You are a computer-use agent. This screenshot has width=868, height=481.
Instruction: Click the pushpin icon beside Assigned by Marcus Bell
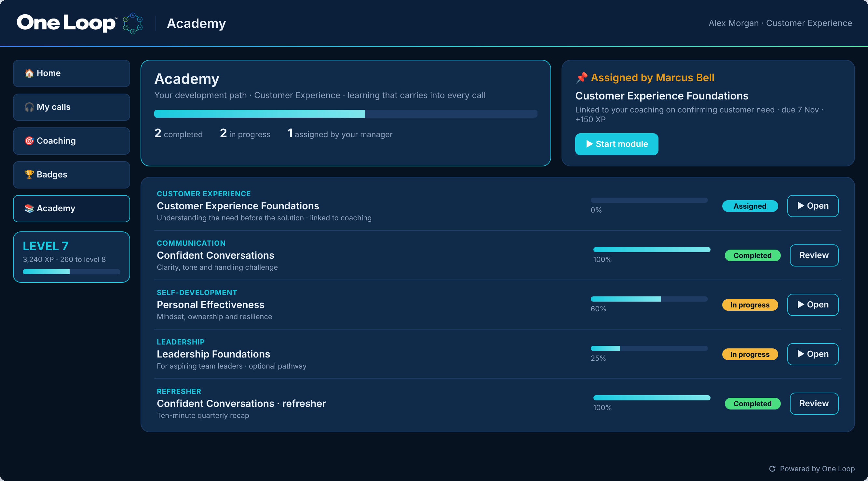tap(582, 78)
